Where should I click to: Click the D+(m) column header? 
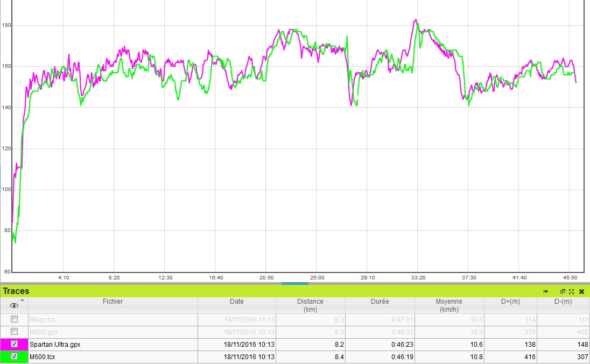(510, 302)
